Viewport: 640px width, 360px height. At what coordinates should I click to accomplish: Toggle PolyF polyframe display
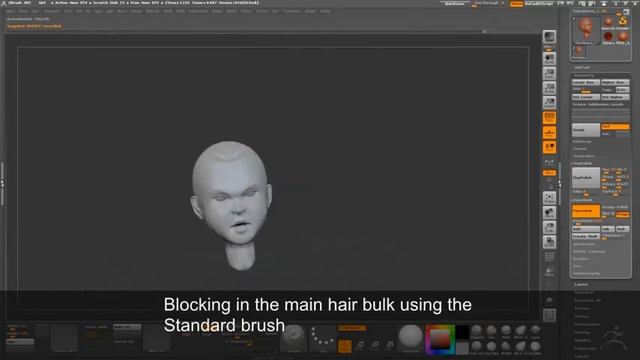coord(549,257)
